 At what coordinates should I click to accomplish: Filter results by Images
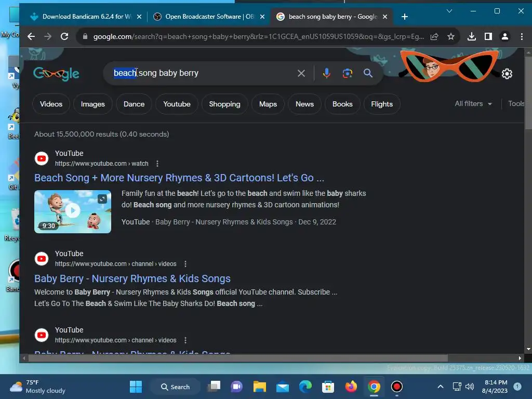point(92,104)
